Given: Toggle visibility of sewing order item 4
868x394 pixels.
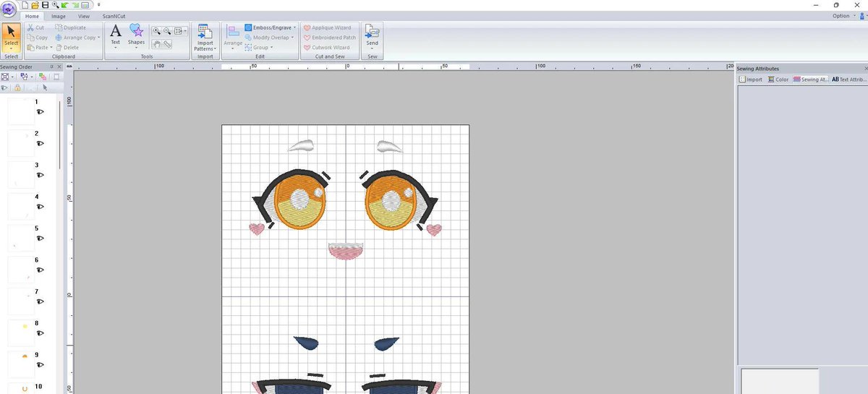Looking at the screenshot, I should click(x=41, y=207).
